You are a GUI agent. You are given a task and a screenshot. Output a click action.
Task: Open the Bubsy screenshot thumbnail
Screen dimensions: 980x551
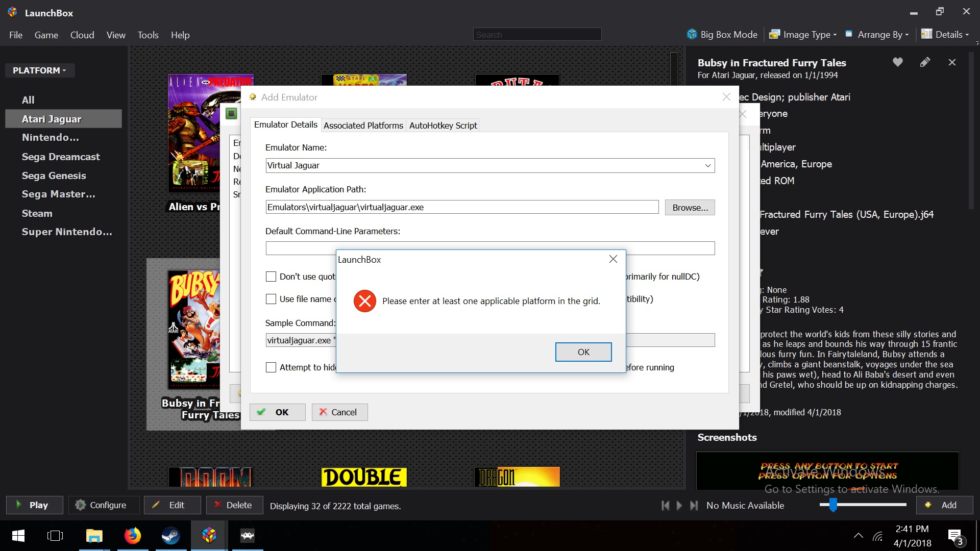coord(827,470)
